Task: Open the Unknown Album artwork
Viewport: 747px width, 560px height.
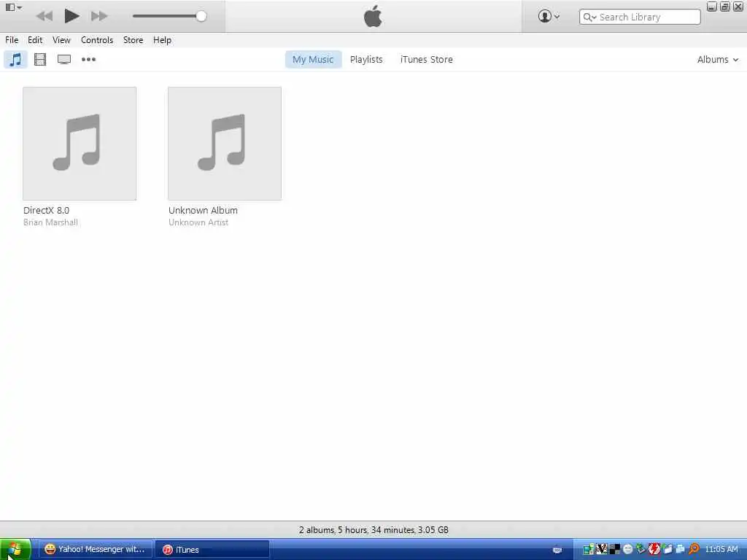Action: pos(225,144)
